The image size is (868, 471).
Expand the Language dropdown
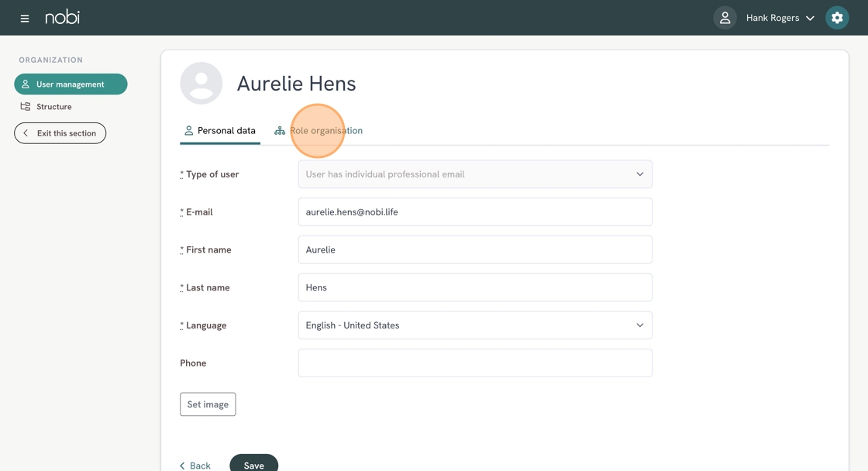pyautogui.click(x=474, y=325)
